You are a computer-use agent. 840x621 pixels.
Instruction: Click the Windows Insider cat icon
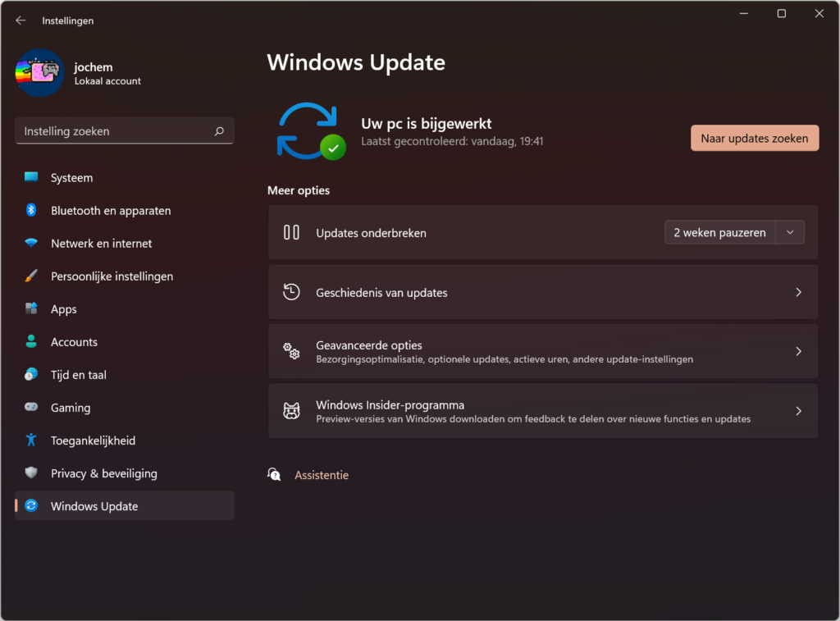[x=291, y=411]
